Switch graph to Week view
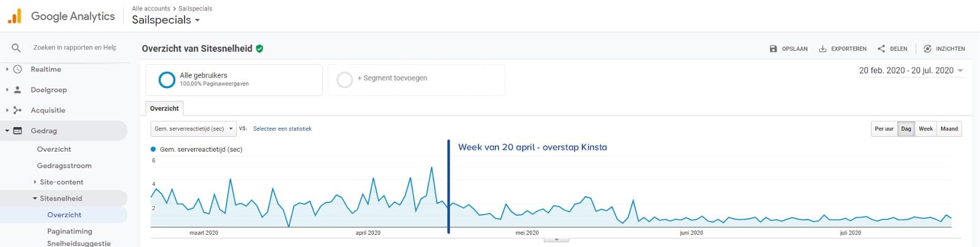Viewport: 980px width, 247px height. [x=925, y=129]
